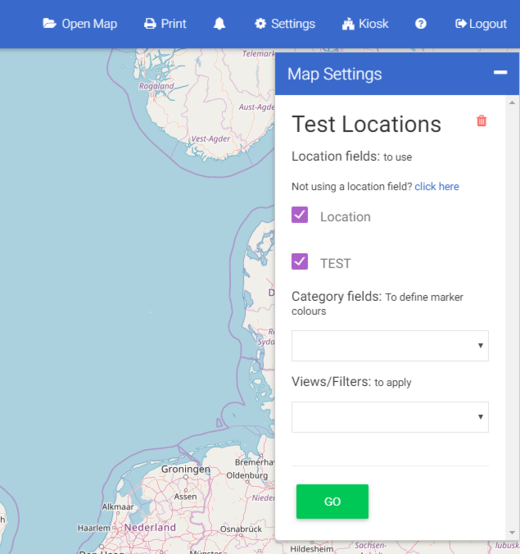Click the Open Map folder icon
520x554 pixels.
[49, 24]
